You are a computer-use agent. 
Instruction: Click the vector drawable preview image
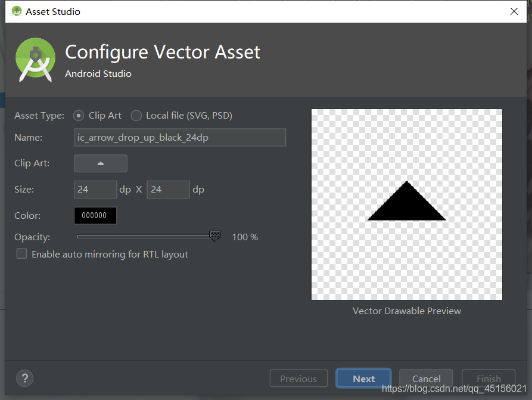[x=407, y=204]
